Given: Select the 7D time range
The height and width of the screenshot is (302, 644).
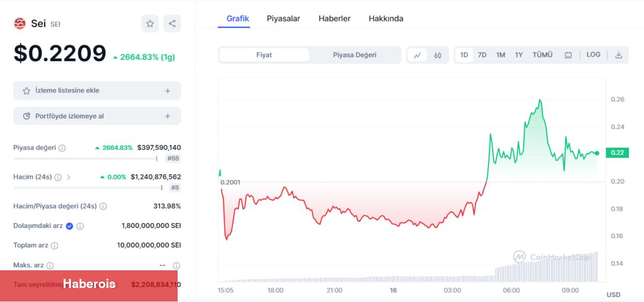Looking at the screenshot, I should [x=482, y=55].
